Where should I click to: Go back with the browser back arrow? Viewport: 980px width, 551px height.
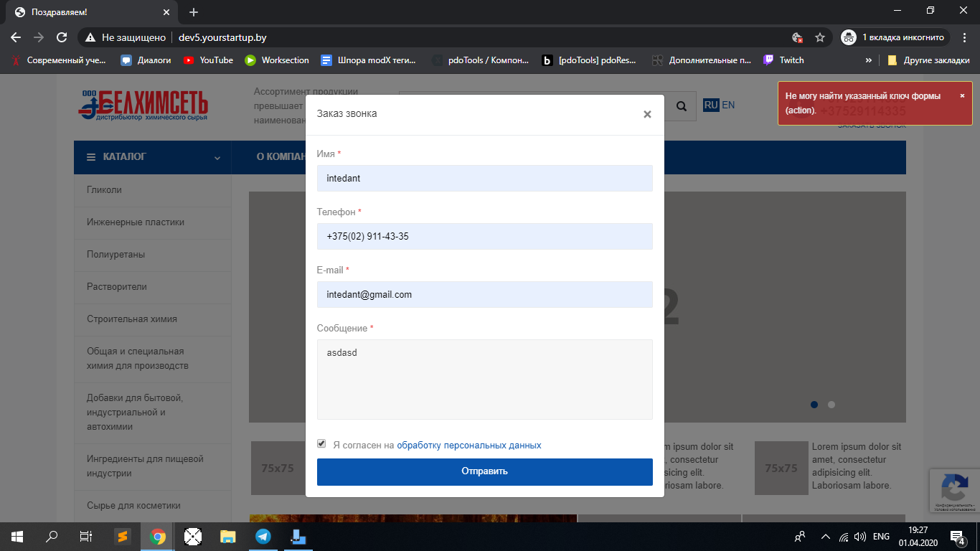coord(16,37)
